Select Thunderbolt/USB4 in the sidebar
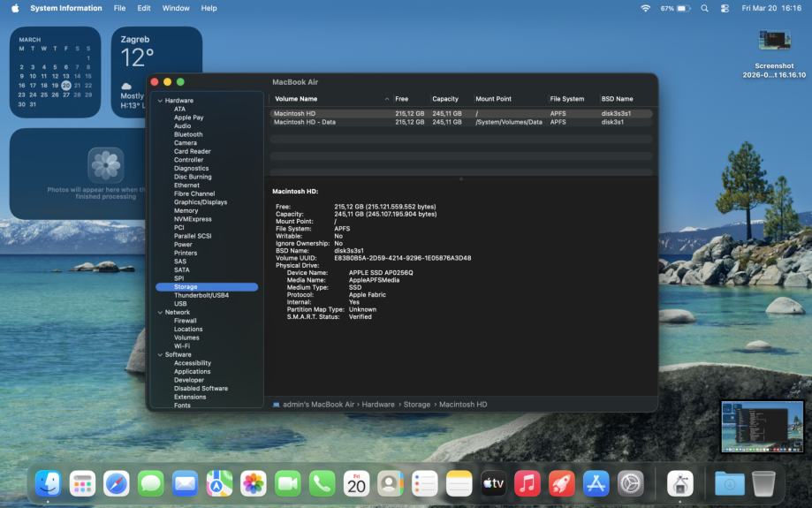Screen dimensions: 812x508 coord(201,295)
